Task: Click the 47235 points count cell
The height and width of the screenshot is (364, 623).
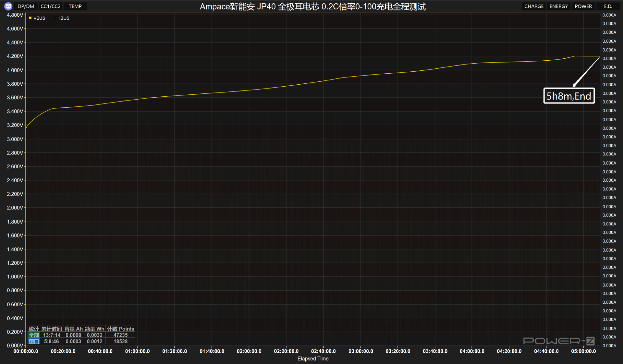Action: tap(120, 335)
